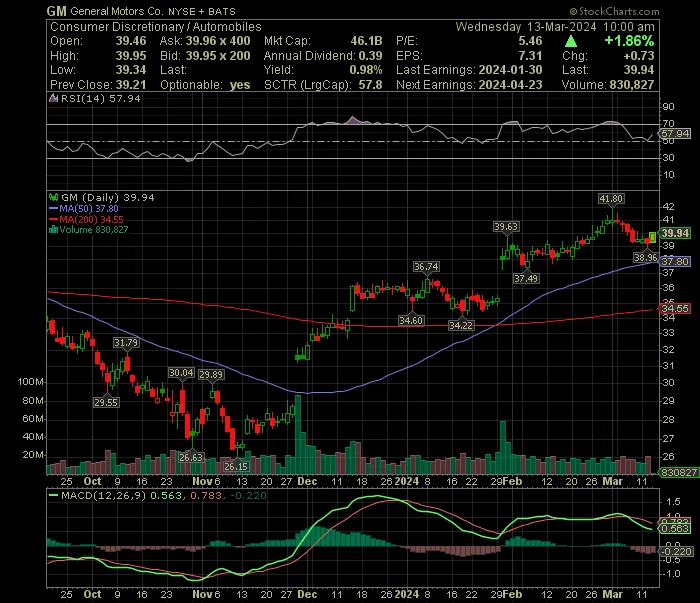This screenshot has height=603, width=700.
Task: Click the Volume legend bar icon
Action: (x=54, y=230)
